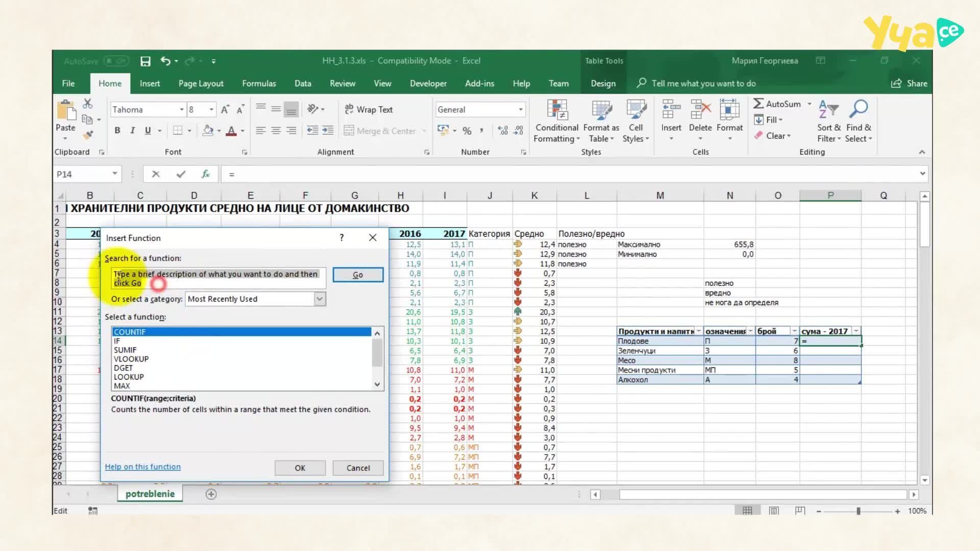Click the macro recording icon in status bar
This screenshot has width=980, height=551.
click(92, 511)
